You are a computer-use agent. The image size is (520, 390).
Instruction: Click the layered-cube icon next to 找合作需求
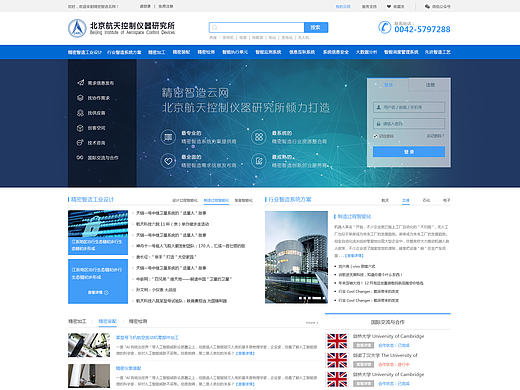pos(80,98)
